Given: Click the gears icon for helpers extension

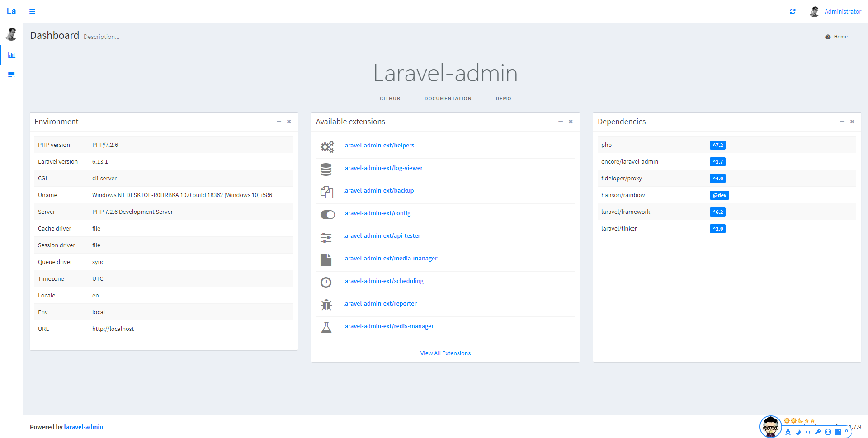Looking at the screenshot, I should pos(327,146).
